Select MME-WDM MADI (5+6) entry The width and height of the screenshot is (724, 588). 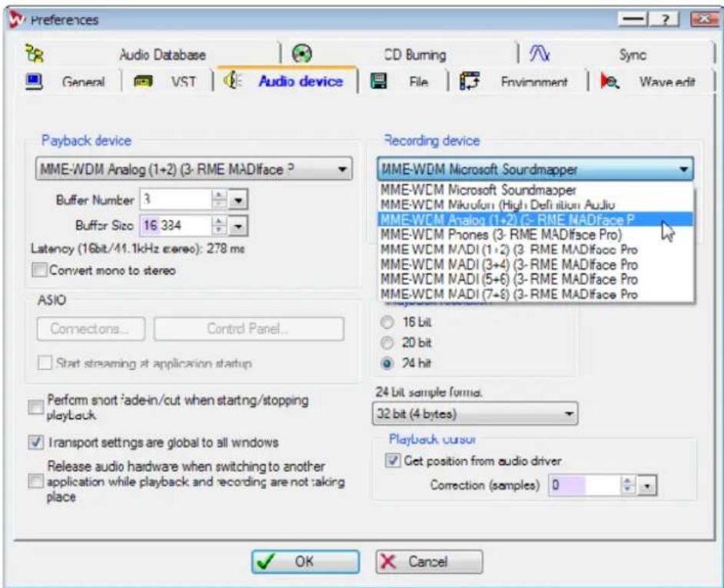pos(536,280)
